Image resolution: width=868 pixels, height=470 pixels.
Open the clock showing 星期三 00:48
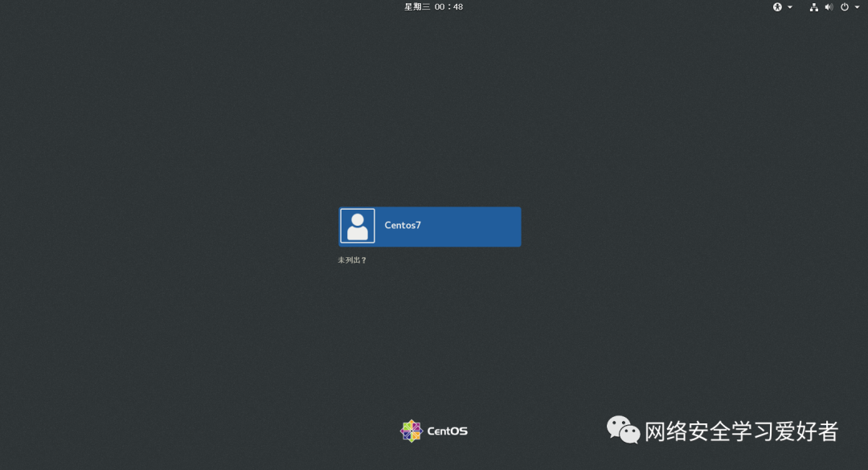433,6
